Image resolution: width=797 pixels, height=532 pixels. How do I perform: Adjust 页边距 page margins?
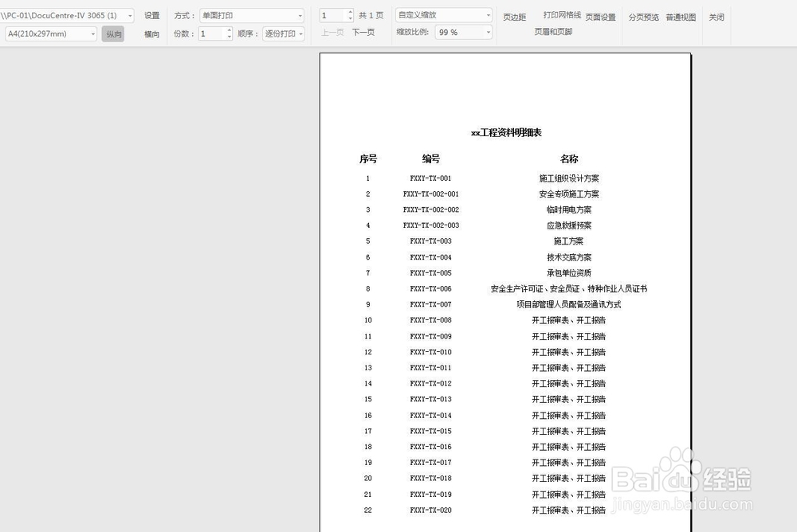(x=515, y=18)
